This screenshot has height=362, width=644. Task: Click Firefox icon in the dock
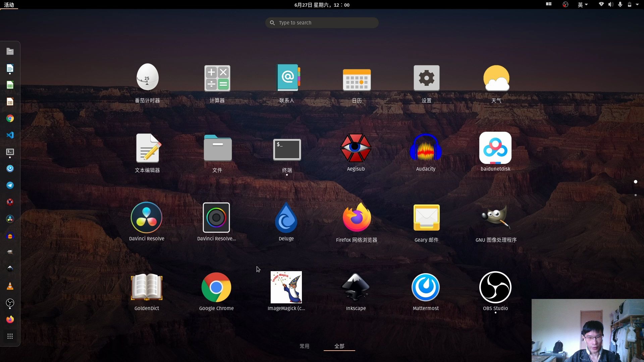(x=10, y=319)
